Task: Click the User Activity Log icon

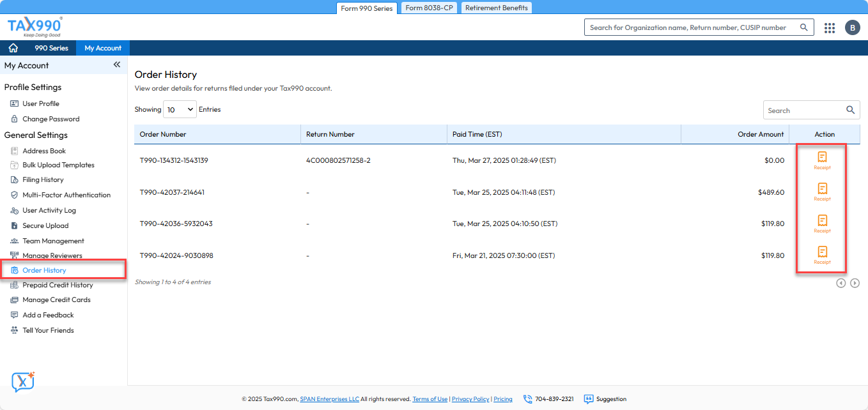Action: [15, 210]
